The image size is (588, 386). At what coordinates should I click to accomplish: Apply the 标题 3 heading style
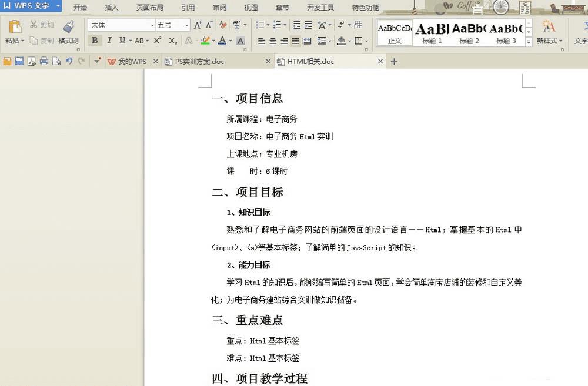pyautogui.click(x=506, y=32)
